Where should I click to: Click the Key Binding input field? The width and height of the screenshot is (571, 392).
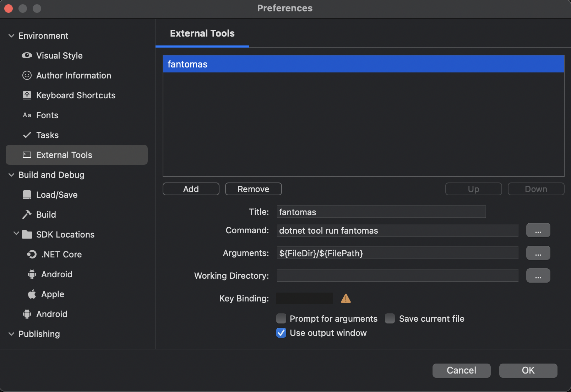[304, 298]
